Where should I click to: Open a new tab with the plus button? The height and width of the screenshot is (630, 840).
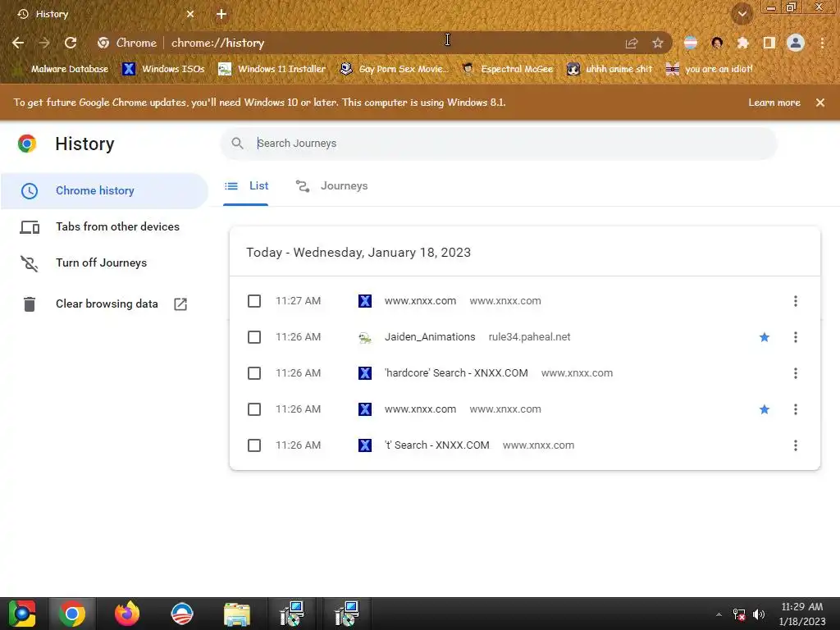pos(221,14)
